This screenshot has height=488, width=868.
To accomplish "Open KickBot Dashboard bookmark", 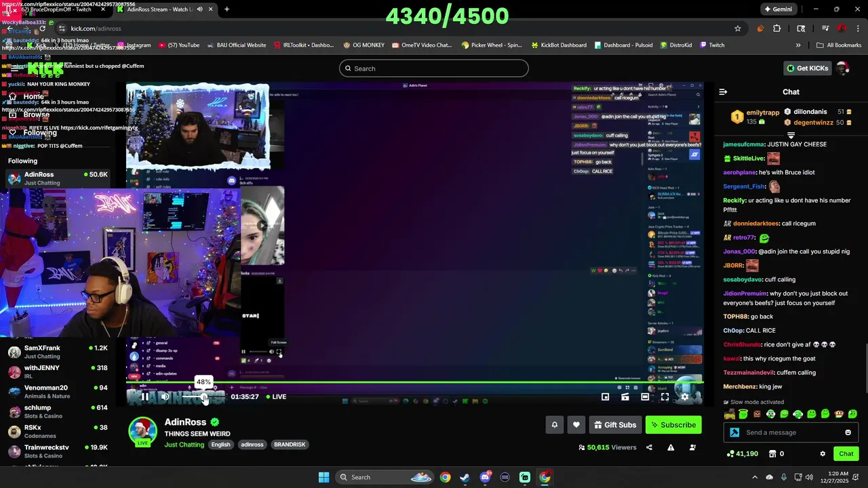I will (x=559, y=45).
